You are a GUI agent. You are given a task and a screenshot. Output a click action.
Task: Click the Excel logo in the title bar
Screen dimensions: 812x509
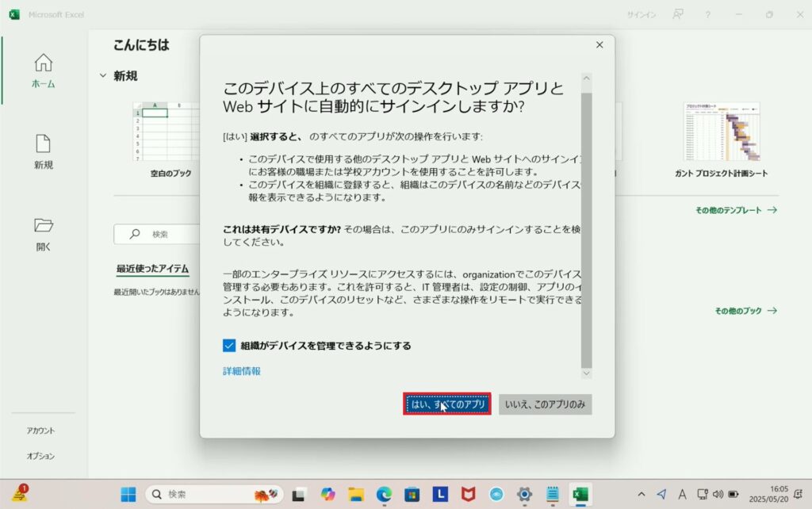[x=14, y=14]
